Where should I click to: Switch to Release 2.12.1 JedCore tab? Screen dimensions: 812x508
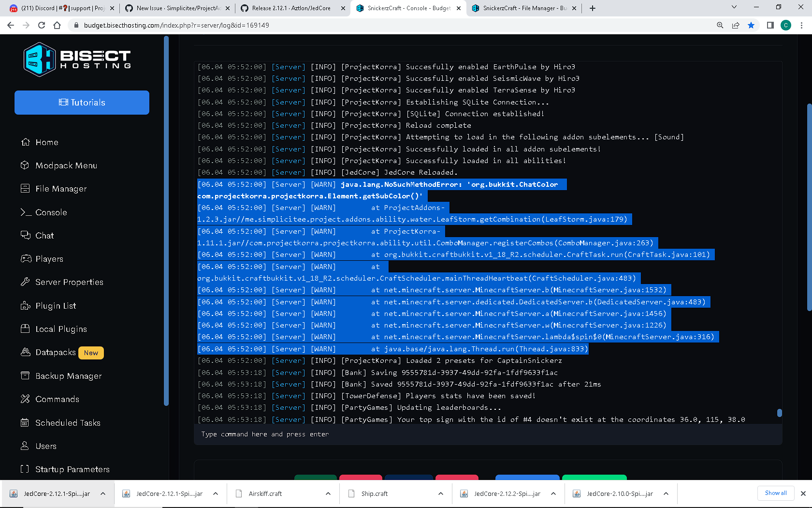point(293,8)
